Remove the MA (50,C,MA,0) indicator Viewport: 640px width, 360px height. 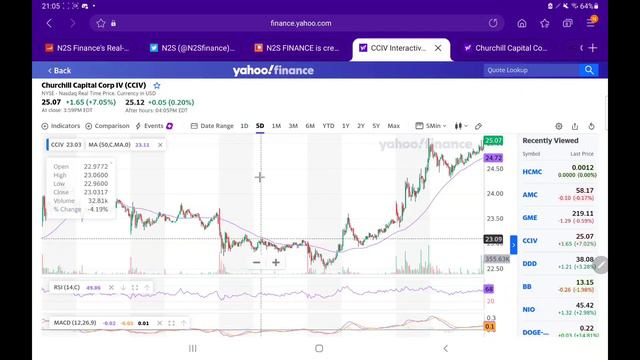[x=160, y=145]
